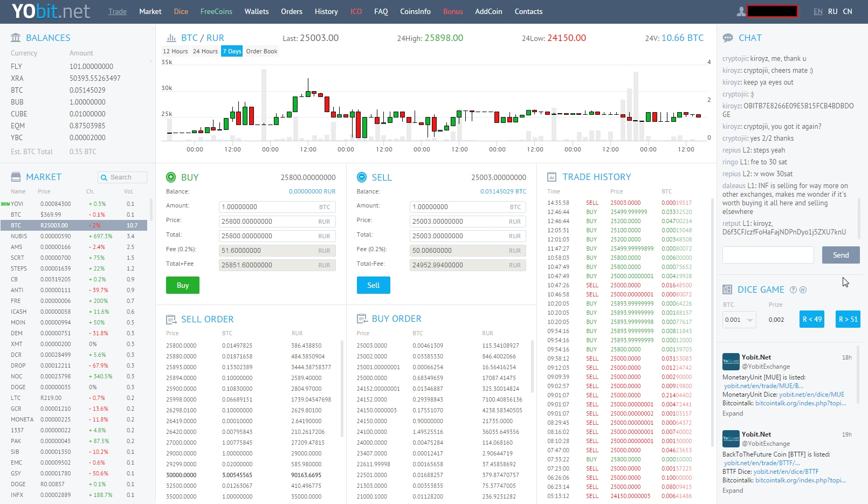Viewport: 868px width, 504px height.
Task: Click the Buy Price input field
Action: click(277, 222)
